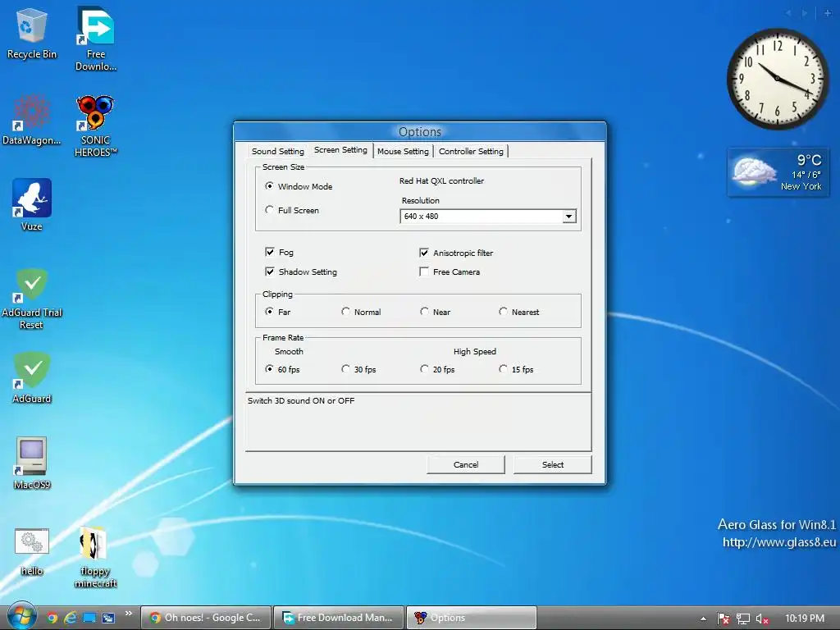Click the Switch Between Windows icon
Viewport: 840px width, 630px height.
tap(108, 619)
